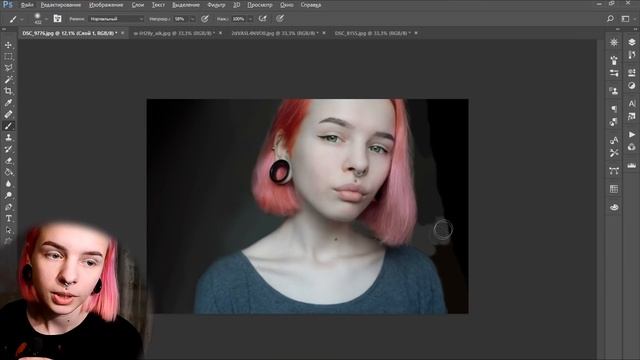Screen dimensions: 640x360
Task: Open the History panel icon
Action: click(x=632, y=55)
